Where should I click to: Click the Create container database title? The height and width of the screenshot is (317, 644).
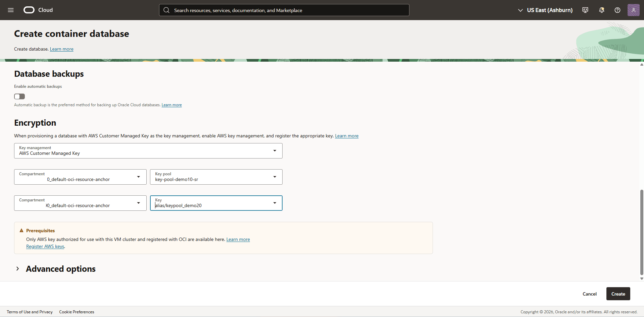(71, 34)
